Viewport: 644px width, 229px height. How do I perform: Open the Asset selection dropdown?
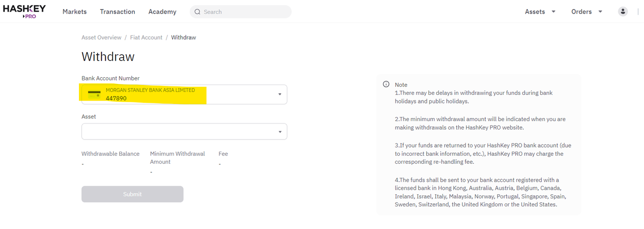pyautogui.click(x=184, y=132)
